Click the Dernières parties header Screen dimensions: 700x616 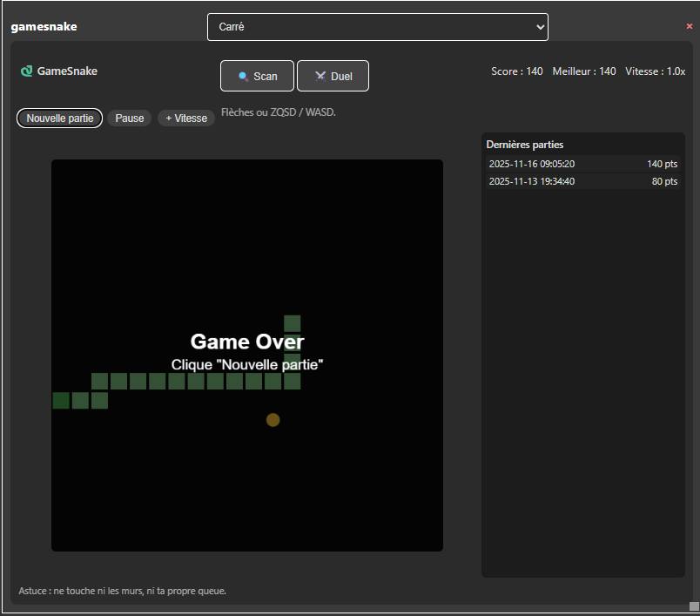(524, 145)
